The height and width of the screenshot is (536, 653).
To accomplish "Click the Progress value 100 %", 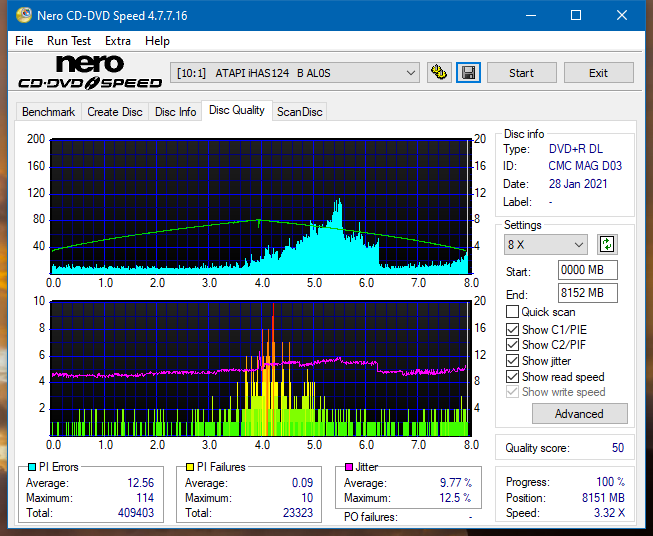I will click(x=611, y=482).
